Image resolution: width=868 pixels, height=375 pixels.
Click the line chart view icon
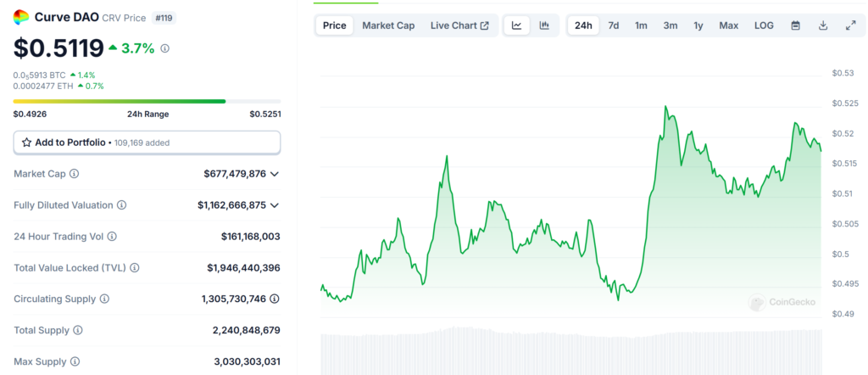coord(516,25)
